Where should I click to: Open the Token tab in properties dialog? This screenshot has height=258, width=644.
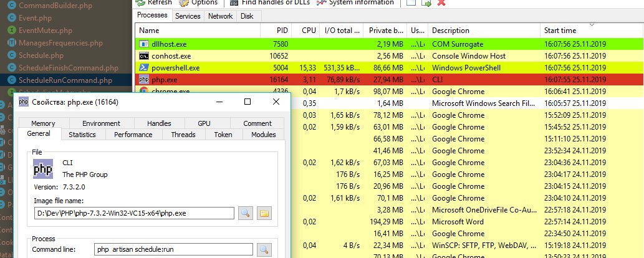(223, 135)
